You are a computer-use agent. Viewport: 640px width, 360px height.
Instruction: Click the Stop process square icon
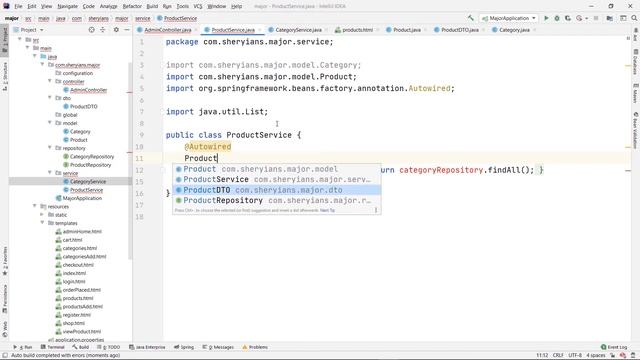[x=596, y=18]
